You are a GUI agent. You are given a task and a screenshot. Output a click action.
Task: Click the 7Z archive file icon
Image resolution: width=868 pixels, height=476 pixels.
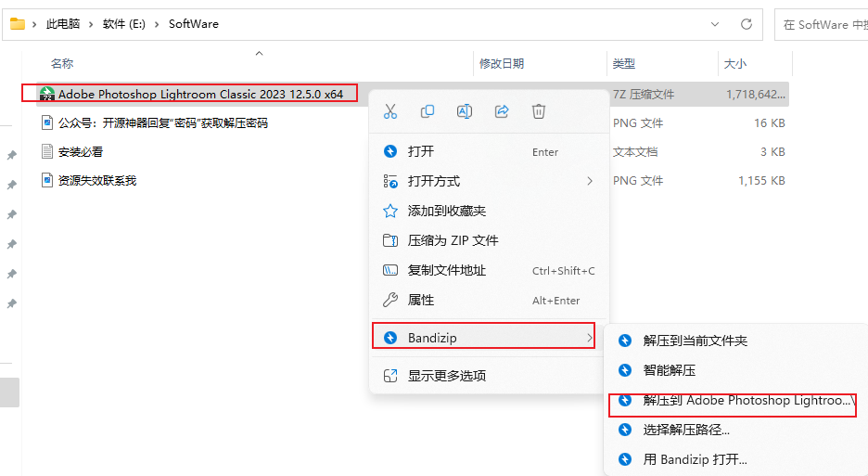(47, 94)
